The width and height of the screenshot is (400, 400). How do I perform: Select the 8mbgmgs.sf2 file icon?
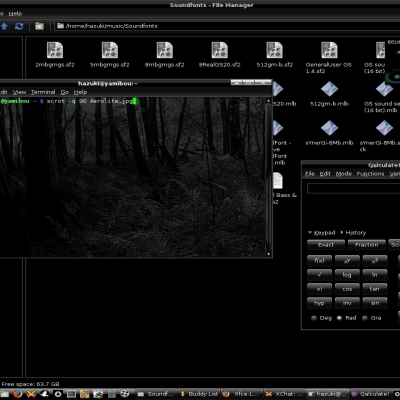(165, 50)
